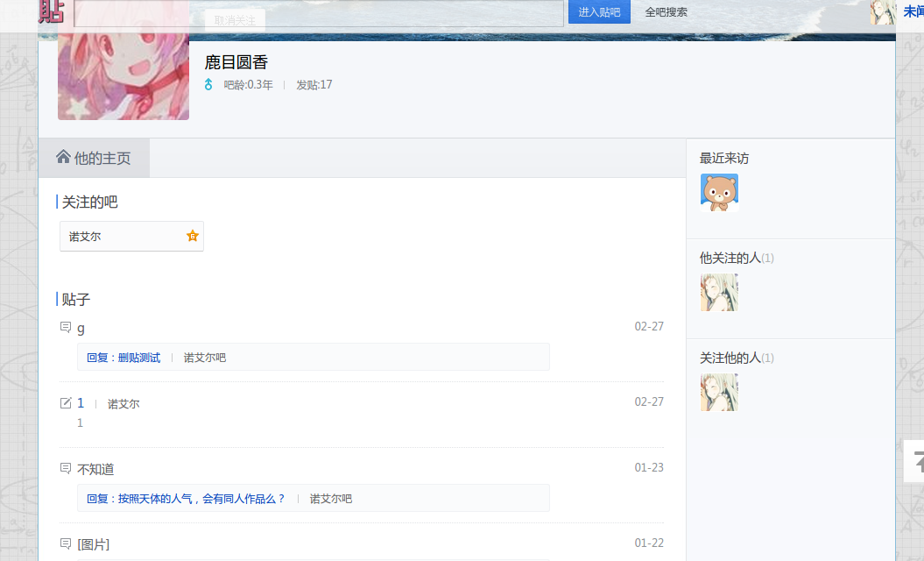Open the 回复：删贴测试 link
924x561 pixels.
coord(123,358)
